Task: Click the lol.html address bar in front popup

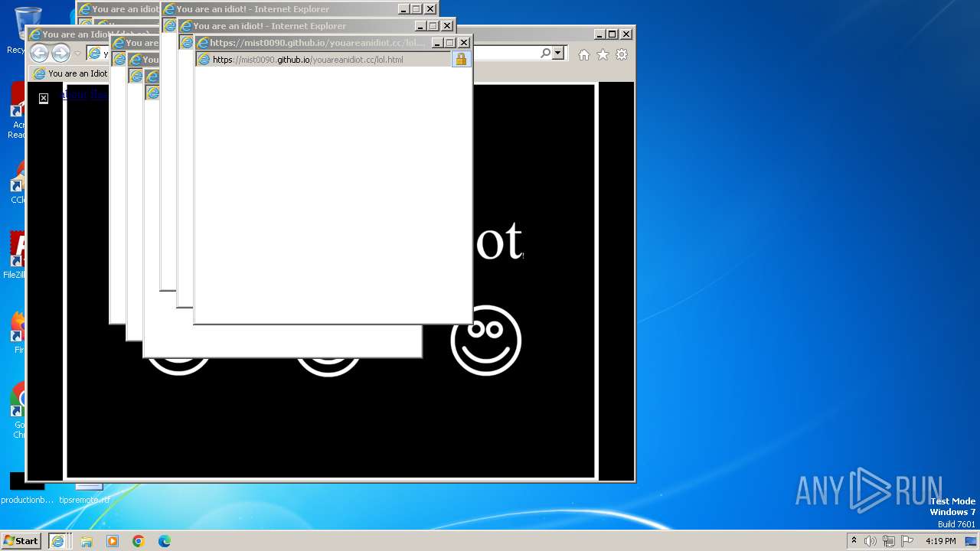Action: click(x=324, y=60)
